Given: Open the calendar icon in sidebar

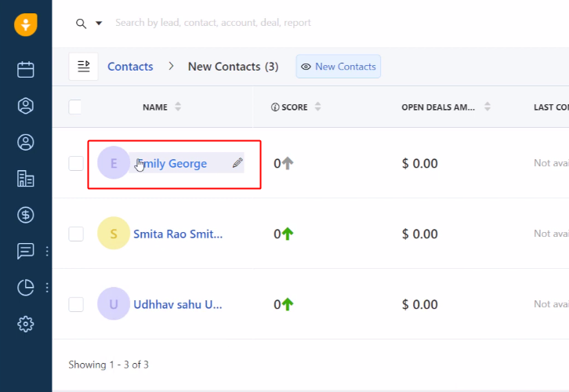Looking at the screenshot, I should (26, 70).
